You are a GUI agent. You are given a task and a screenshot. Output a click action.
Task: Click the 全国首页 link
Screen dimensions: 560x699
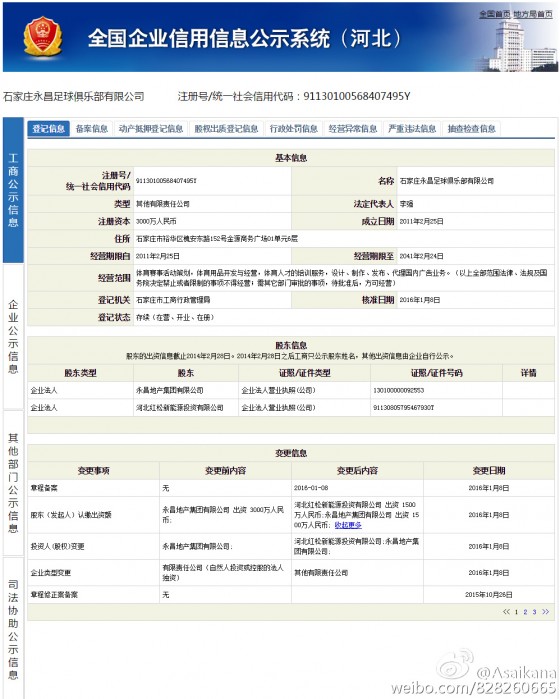[x=494, y=14]
